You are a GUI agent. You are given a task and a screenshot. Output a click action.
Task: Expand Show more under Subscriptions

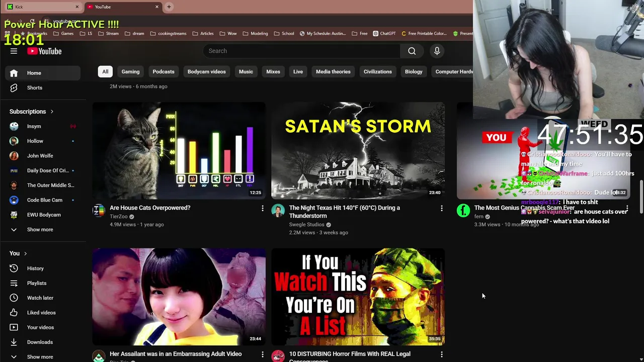point(43,229)
